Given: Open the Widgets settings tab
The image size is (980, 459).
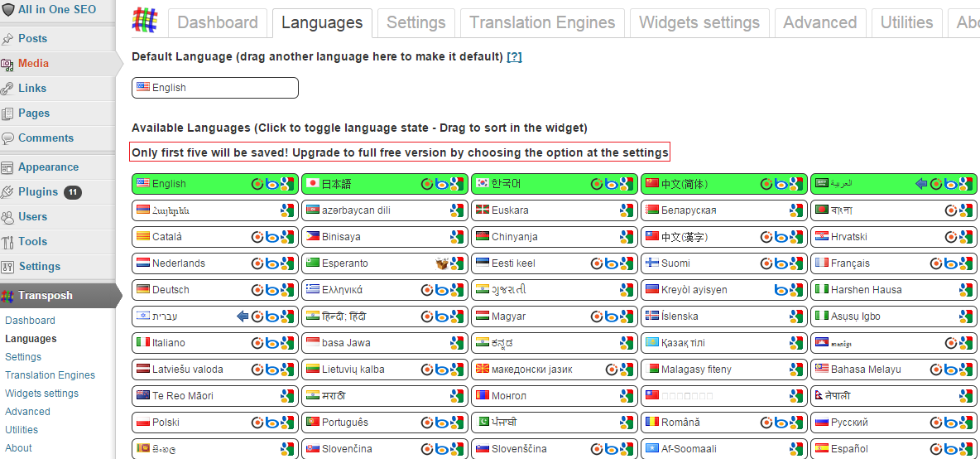Looking at the screenshot, I should click(x=699, y=23).
